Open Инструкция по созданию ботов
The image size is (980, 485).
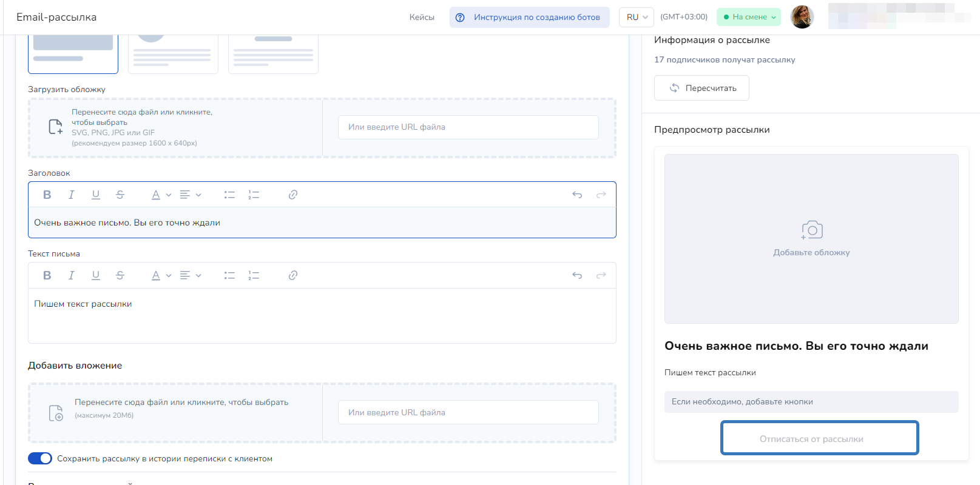tap(529, 17)
